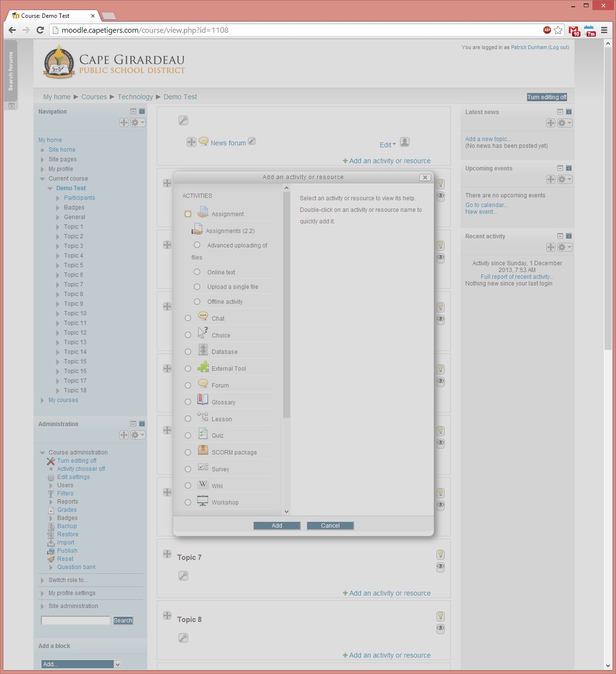616x674 pixels.
Task: Click Log out link
Action: click(x=559, y=47)
